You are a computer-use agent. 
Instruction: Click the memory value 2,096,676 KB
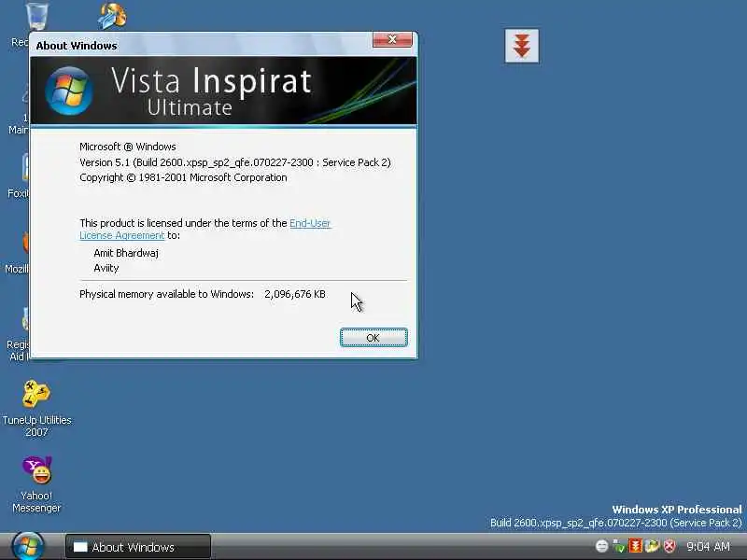pos(295,294)
